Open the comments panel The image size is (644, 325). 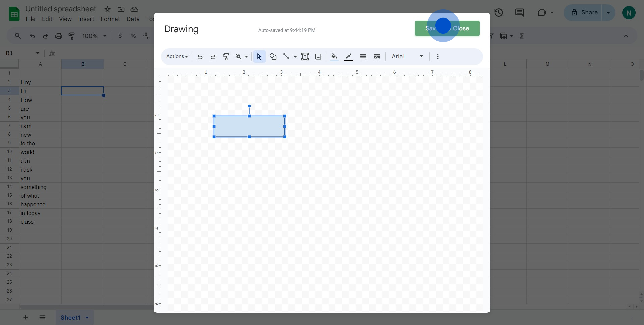tap(519, 13)
